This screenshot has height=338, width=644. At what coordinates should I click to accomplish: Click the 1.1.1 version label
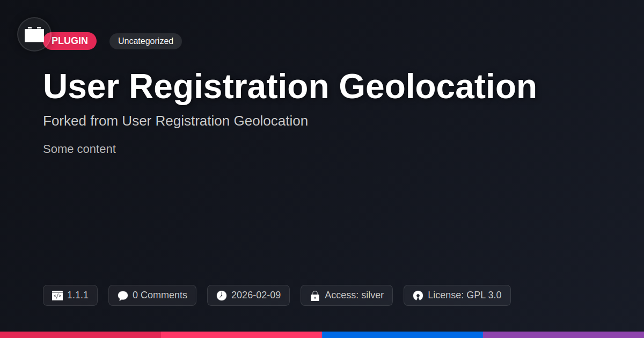coord(78,295)
